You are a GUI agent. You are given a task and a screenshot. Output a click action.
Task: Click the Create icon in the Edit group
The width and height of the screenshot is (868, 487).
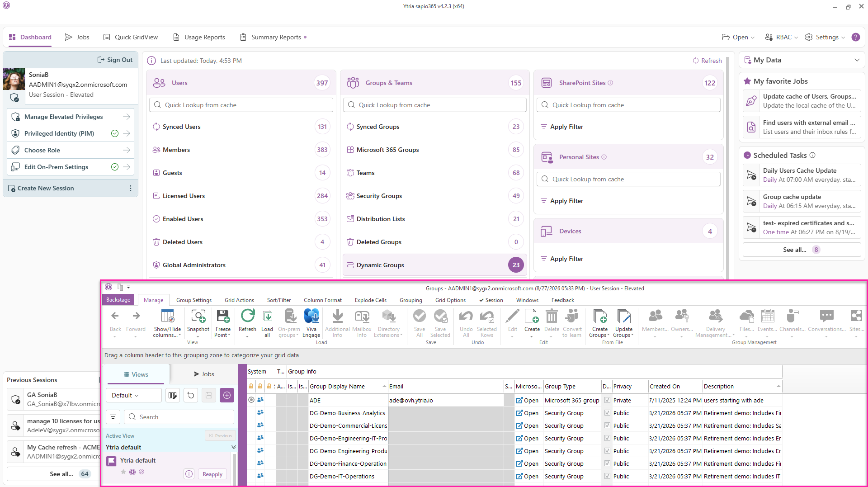[x=532, y=316]
